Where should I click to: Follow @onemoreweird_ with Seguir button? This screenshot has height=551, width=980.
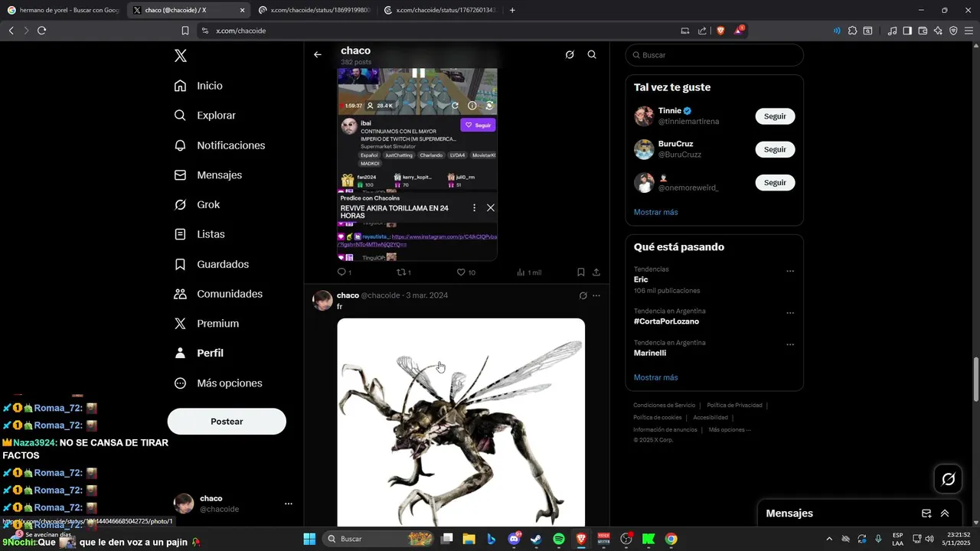(x=775, y=183)
